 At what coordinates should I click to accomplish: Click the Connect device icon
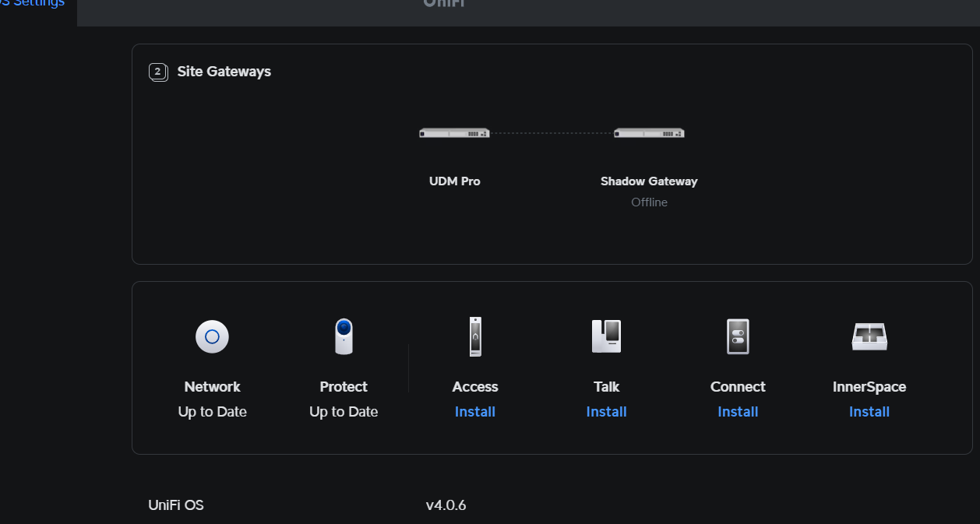click(738, 337)
